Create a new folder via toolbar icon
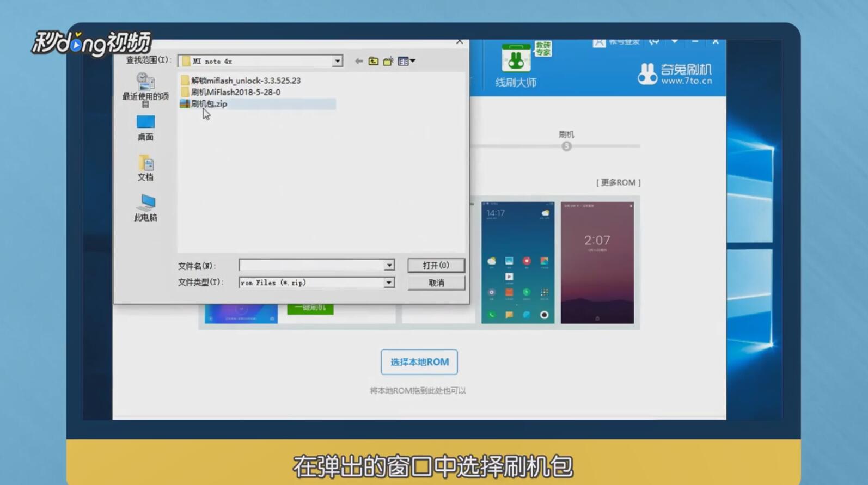The height and width of the screenshot is (485, 868). pyautogui.click(x=388, y=61)
